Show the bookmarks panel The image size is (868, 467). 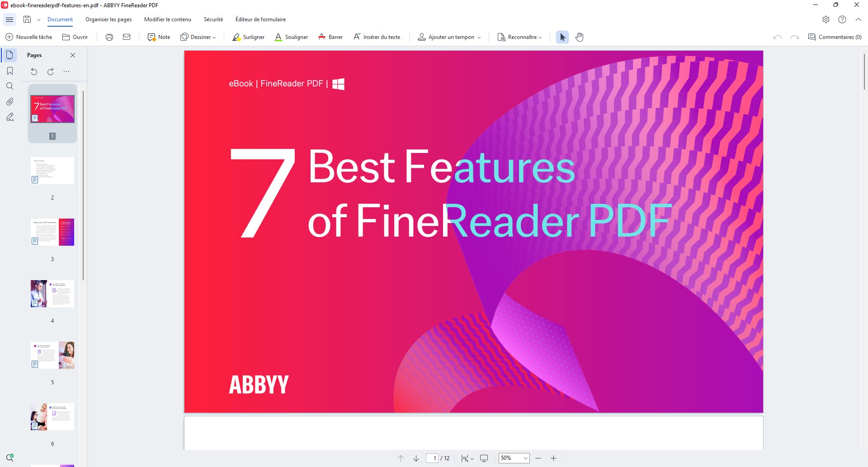[x=10, y=71]
